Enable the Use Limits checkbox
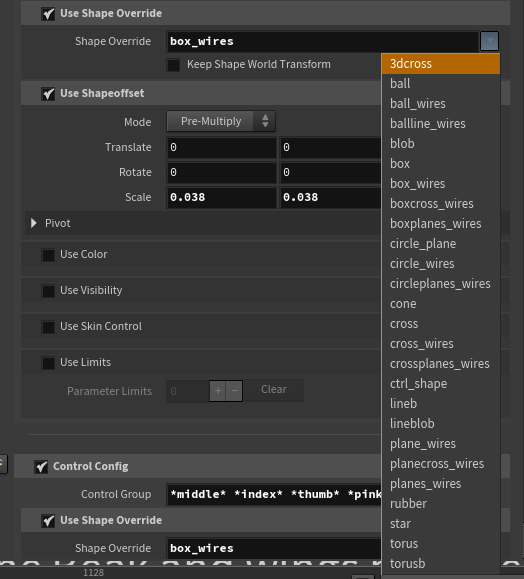 click(x=48, y=363)
